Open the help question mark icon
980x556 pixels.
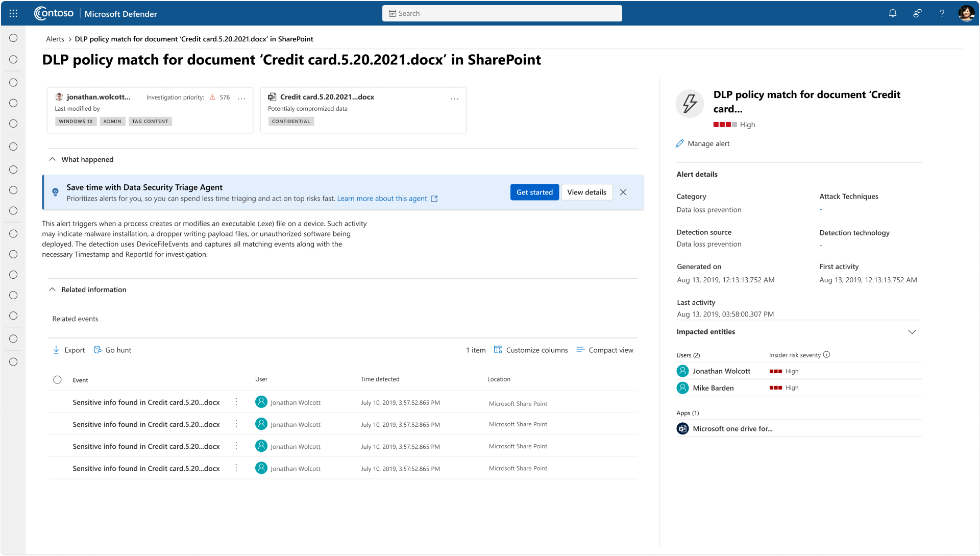point(942,14)
